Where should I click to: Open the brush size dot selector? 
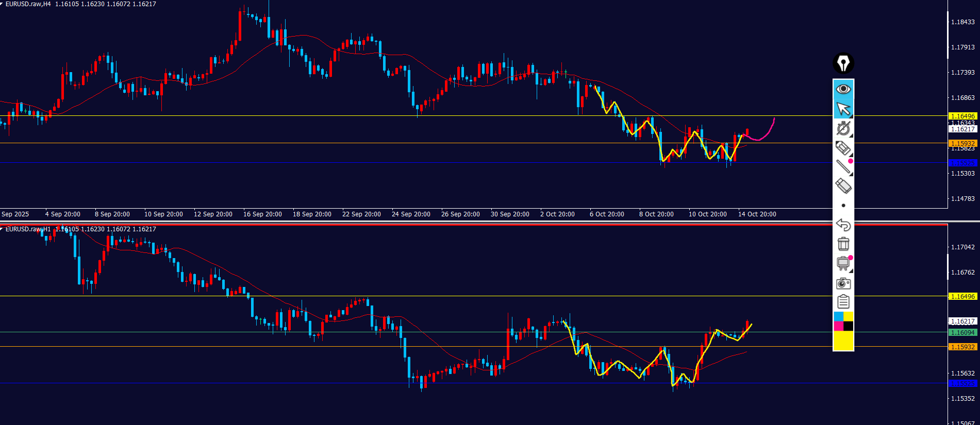click(843, 206)
